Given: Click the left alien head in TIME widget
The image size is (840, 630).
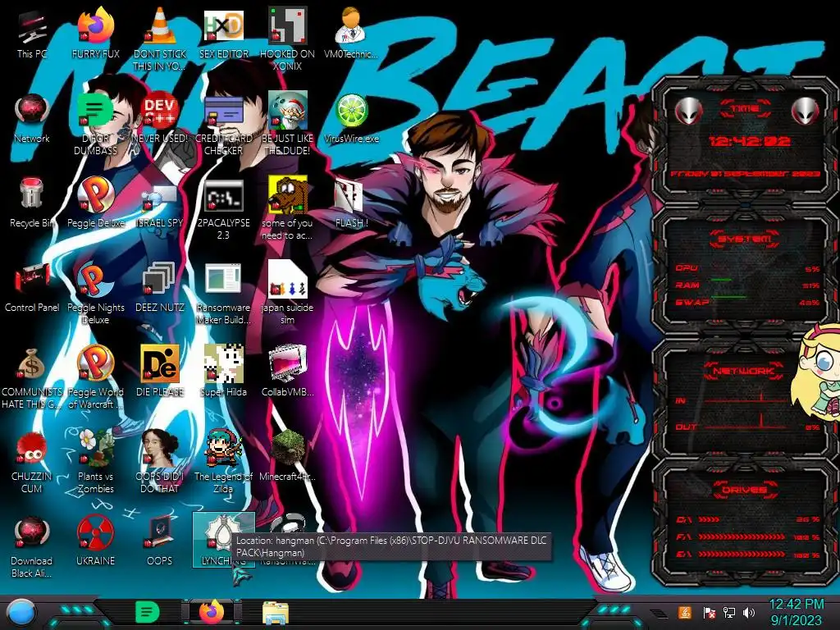Looking at the screenshot, I should (x=688, y=112).
